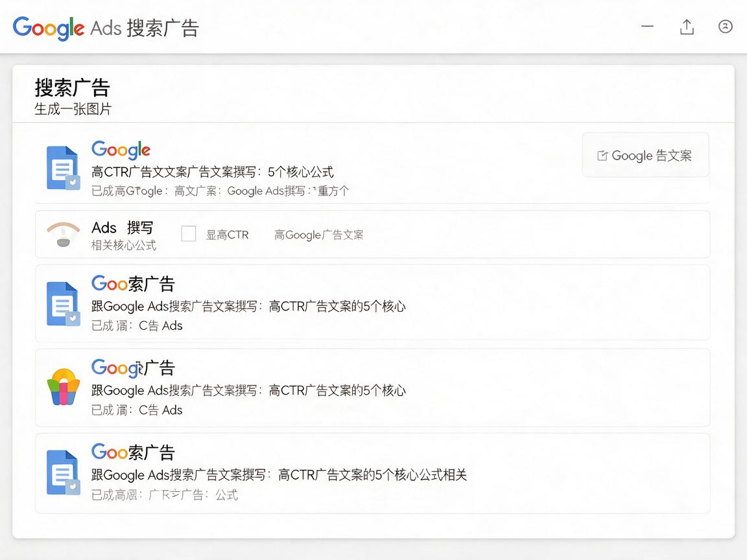
Task: Select the 高Google广告文案 option
Action: (x=319, y=235)
